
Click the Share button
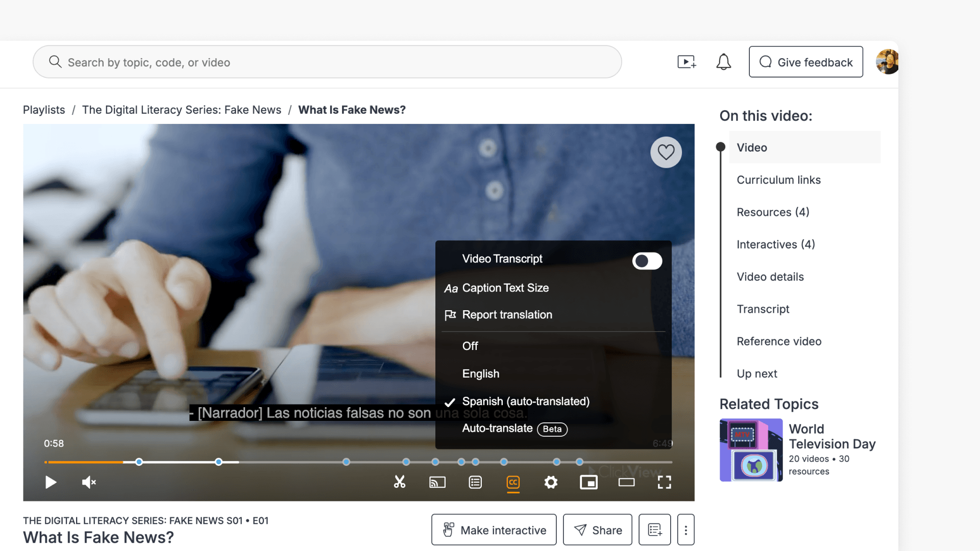pyautogui.click(x=598, y=530)
